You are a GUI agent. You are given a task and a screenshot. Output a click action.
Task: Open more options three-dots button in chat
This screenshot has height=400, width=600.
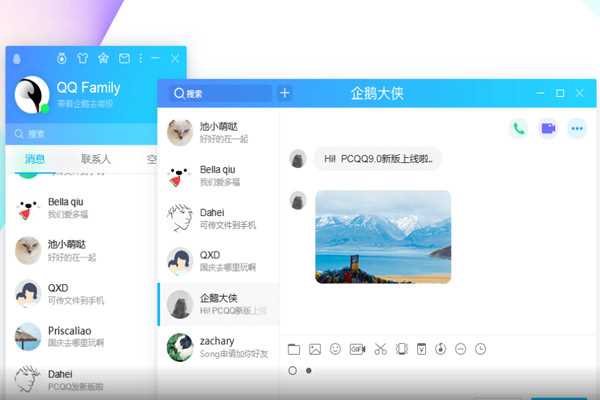click(x=577, y=129)
